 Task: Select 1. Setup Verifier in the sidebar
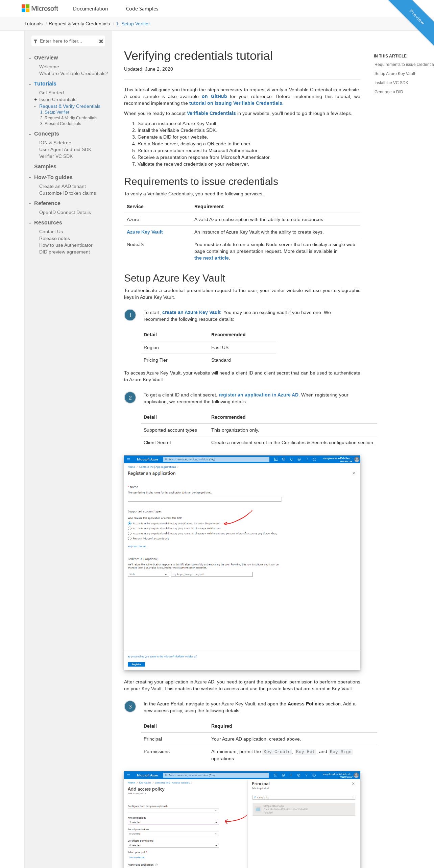[55, 112]
